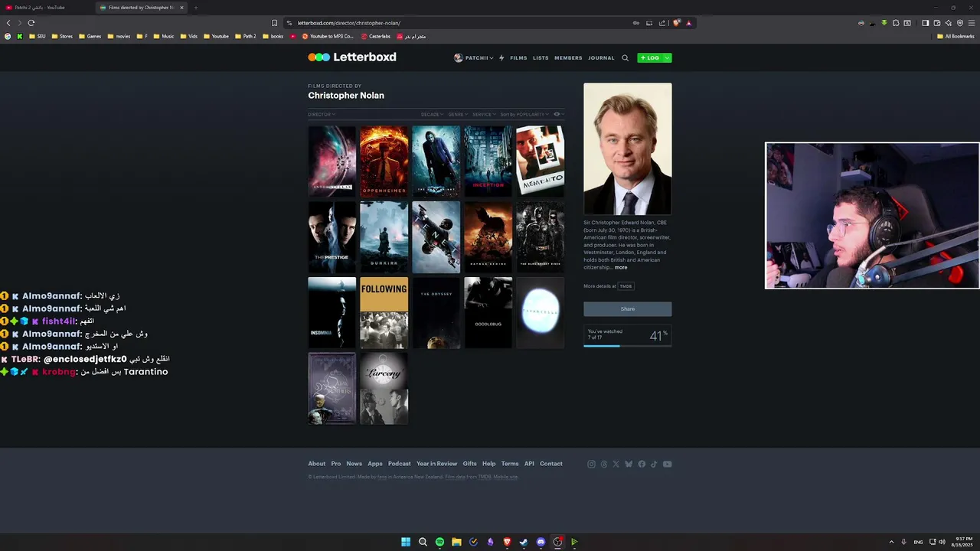The width and height of the screenshot is (980, 551).
Task: Open Letterboxd Facebook footer icon
Action: pos(642,464)
